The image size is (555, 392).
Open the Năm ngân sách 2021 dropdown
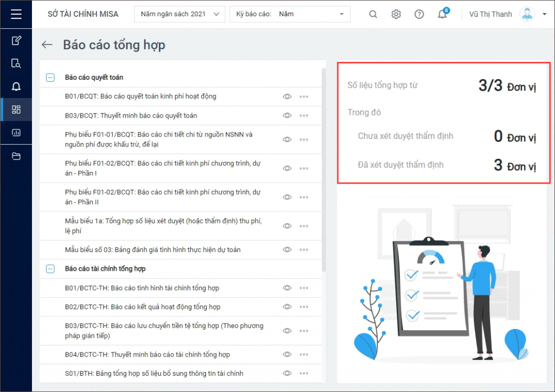pos(179,14)
